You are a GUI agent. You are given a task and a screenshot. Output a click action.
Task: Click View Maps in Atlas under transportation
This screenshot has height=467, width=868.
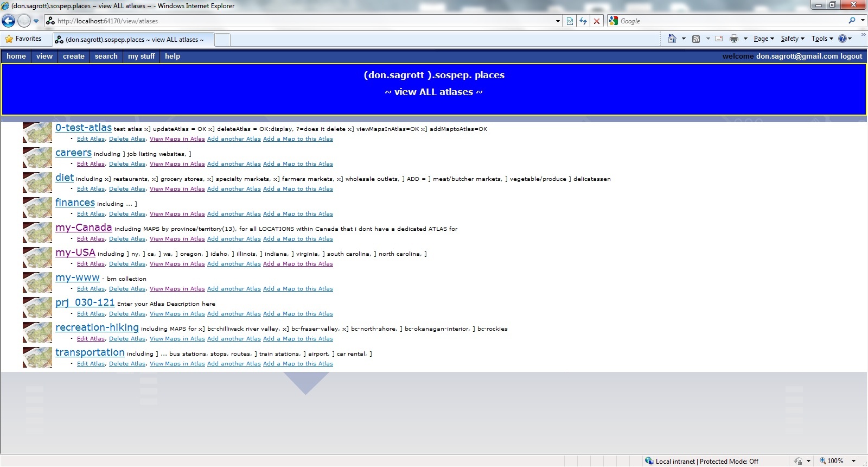pyautogui.click(x=177, y=364)
